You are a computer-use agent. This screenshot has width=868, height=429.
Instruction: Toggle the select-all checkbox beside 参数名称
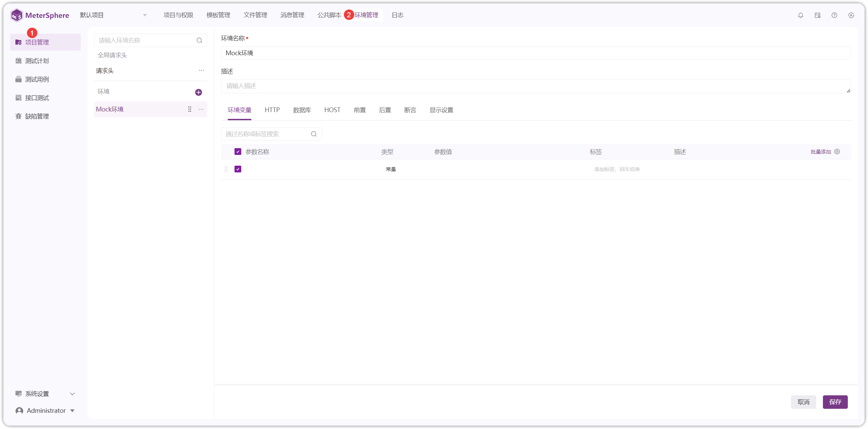click(x=238, y=152)
